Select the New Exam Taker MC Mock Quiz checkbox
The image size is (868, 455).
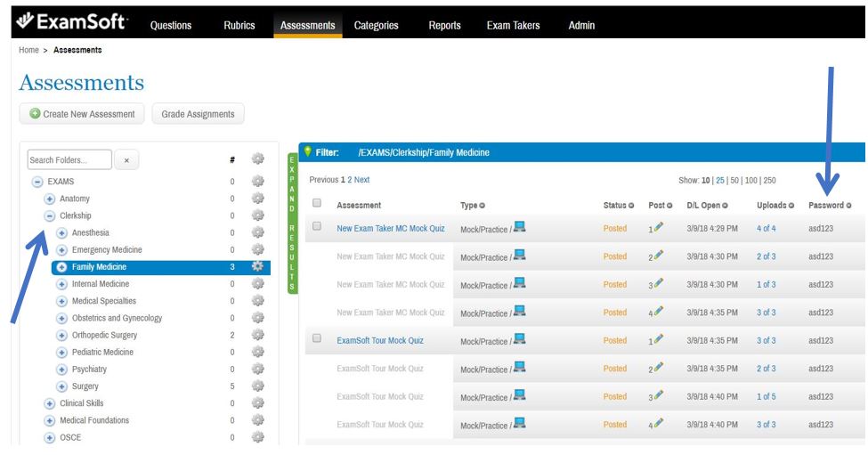(316, 227)
